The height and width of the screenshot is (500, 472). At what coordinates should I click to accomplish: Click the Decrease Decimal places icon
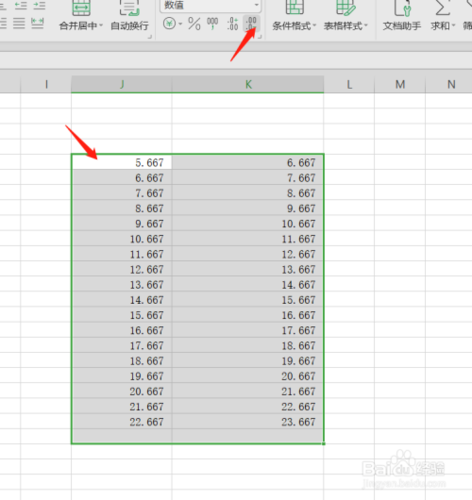click(x=251, y=24)
